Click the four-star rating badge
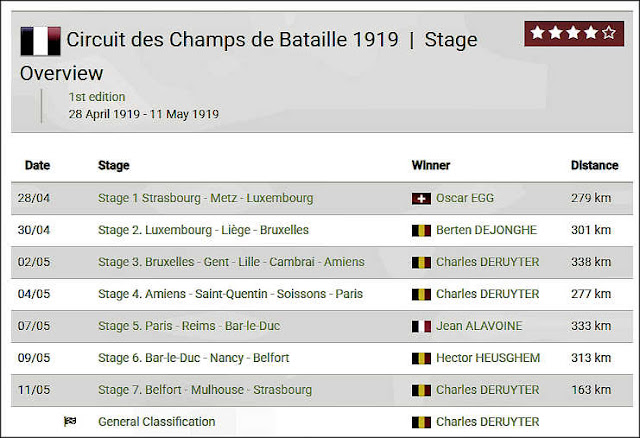The image size is (640, 438). pyautogui.click(x=574, y=33)
